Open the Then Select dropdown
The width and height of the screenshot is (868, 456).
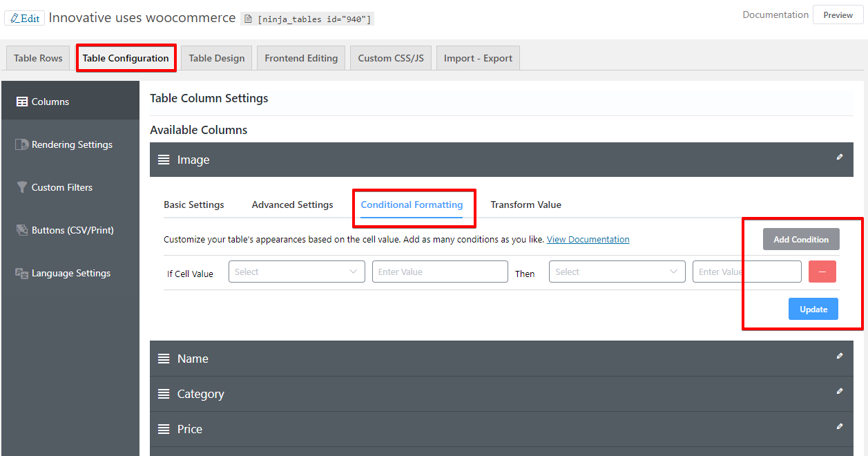click(x=617, y=272)
